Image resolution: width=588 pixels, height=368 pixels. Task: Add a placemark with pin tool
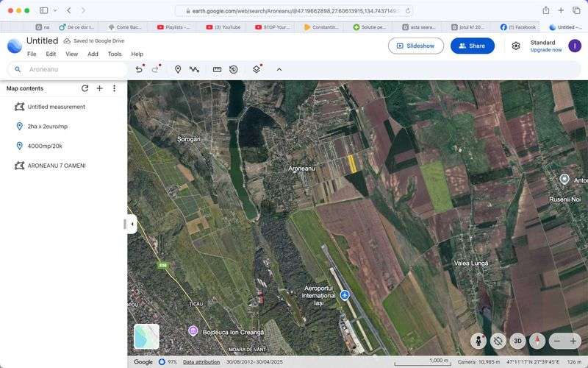point(178,69)
